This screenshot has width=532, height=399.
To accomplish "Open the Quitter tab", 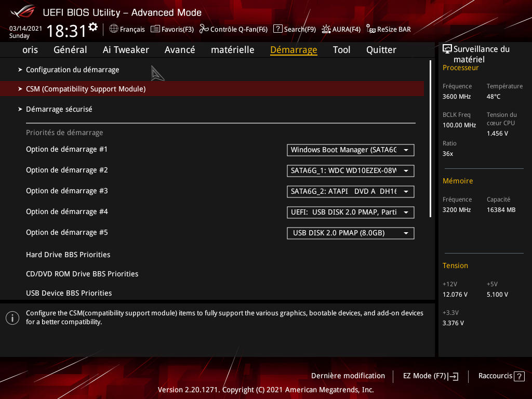I will (x=381, y=50).
